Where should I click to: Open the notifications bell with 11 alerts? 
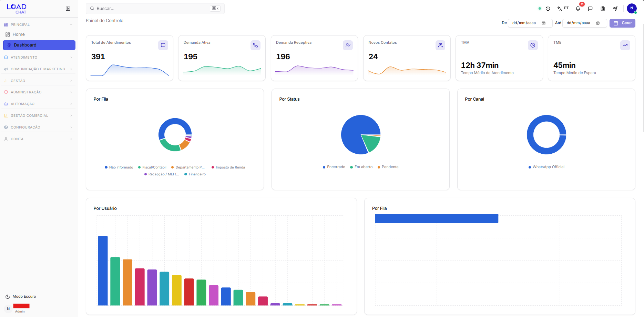tap(578, 9)
